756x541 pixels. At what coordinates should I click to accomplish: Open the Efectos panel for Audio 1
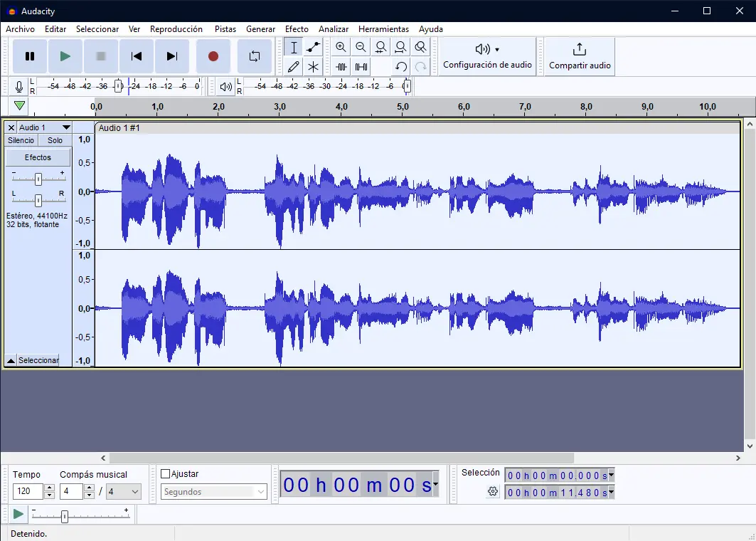point(37,157)
